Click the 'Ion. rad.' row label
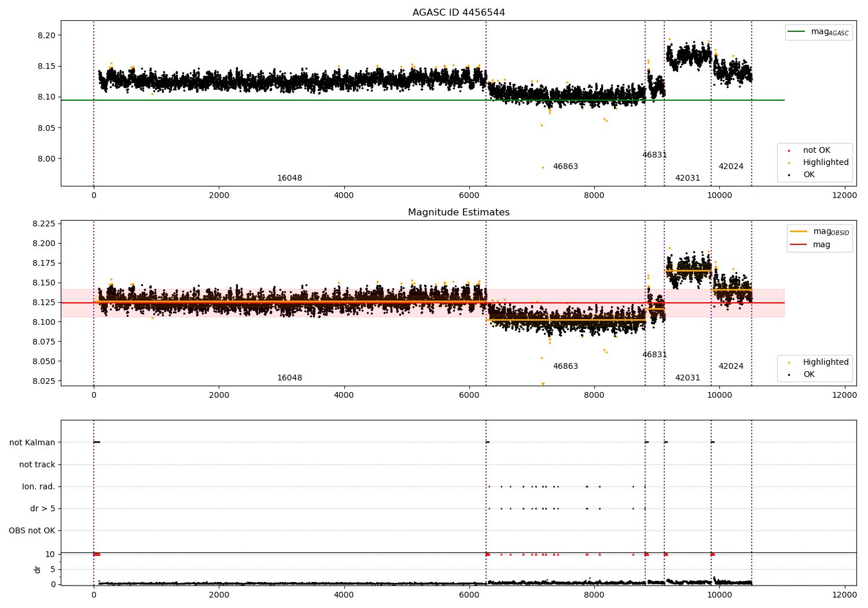Screen dimensions: 868x608 (x=39, y=486)
